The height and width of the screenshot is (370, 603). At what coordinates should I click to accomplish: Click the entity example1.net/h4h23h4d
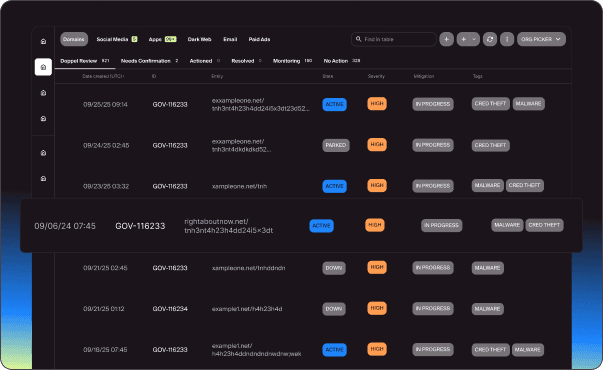pos(247,309)
